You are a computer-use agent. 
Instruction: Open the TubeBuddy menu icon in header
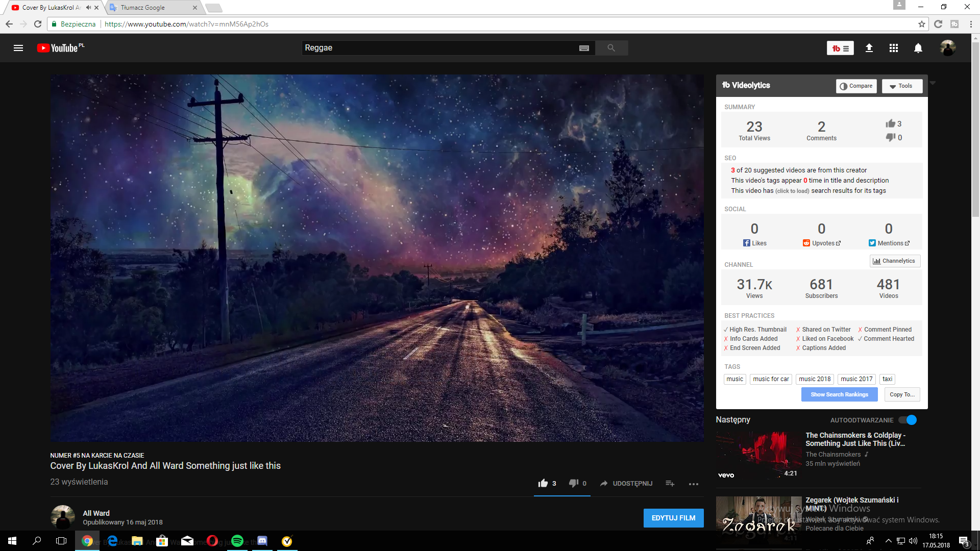pos(840,48)
